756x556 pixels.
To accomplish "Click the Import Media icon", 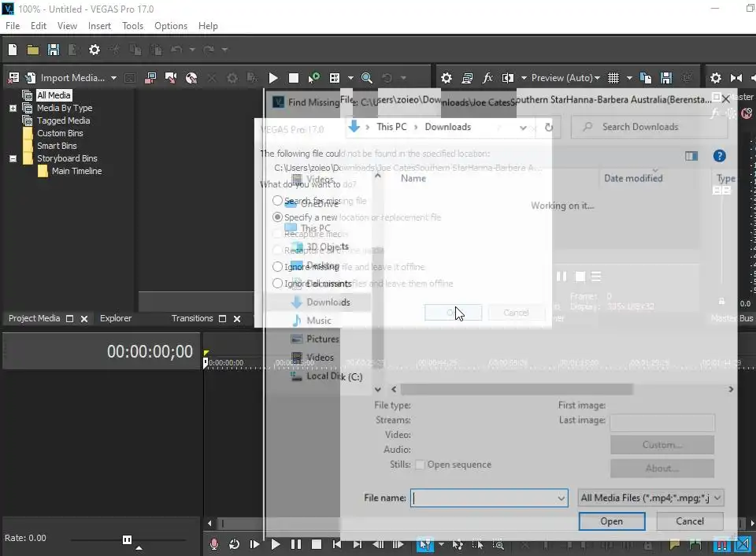I will (31, 78).
